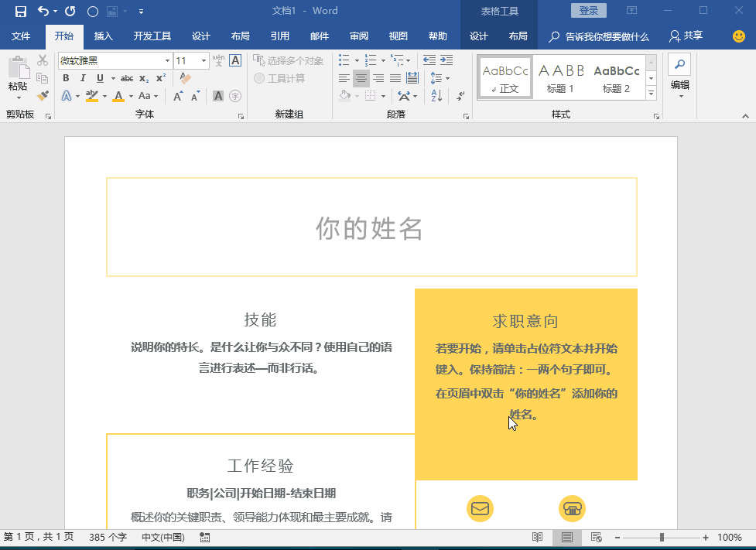Open the font color dropdown arrow

130,96
